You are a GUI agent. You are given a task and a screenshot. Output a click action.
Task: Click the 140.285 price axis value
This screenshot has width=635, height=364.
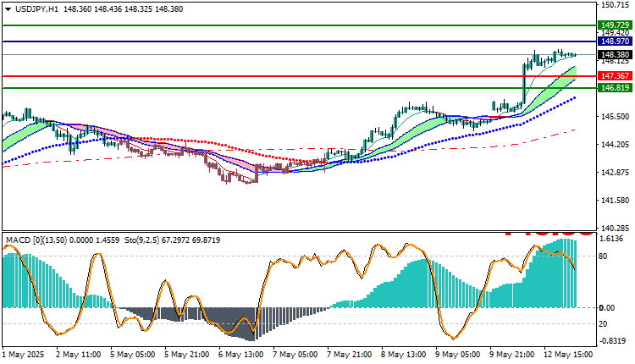point(616,228)
